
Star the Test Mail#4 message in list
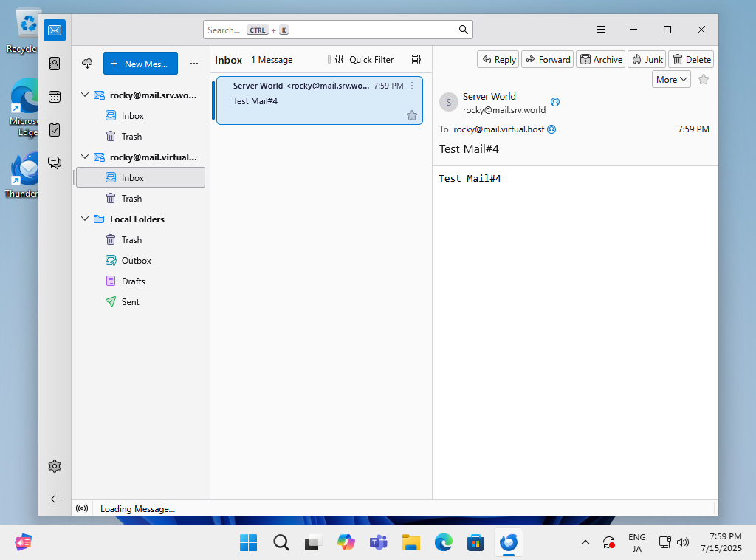pos(411,115)
